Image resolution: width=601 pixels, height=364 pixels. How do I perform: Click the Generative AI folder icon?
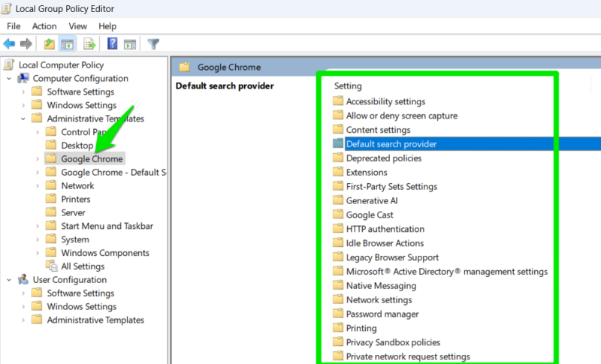337,200
